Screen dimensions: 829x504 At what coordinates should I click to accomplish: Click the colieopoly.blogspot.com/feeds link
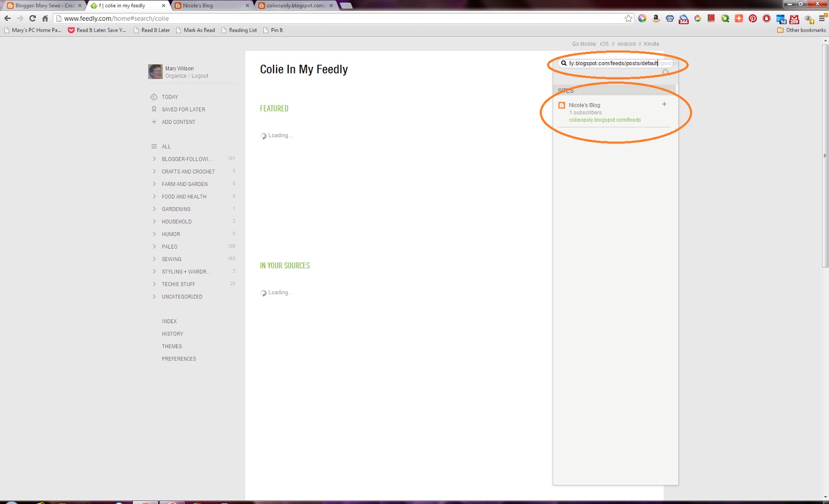[605, 120]
